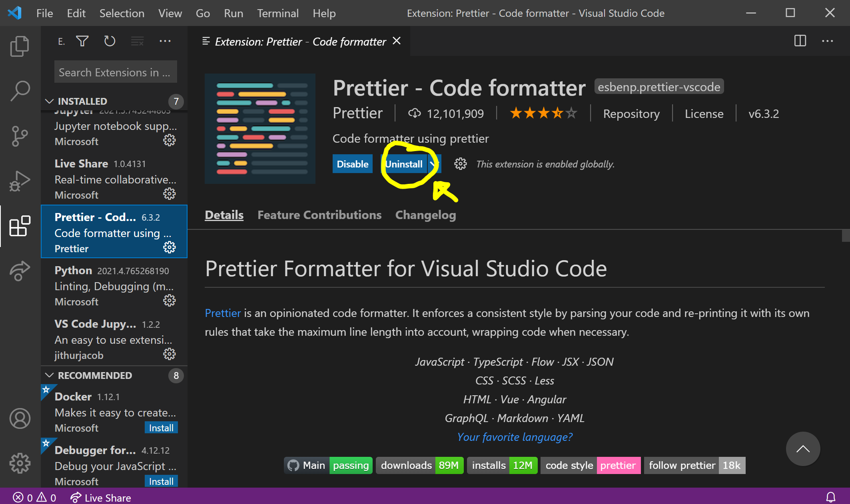
Task: Switch to the Changelog tab
Action: coord(425,215)
